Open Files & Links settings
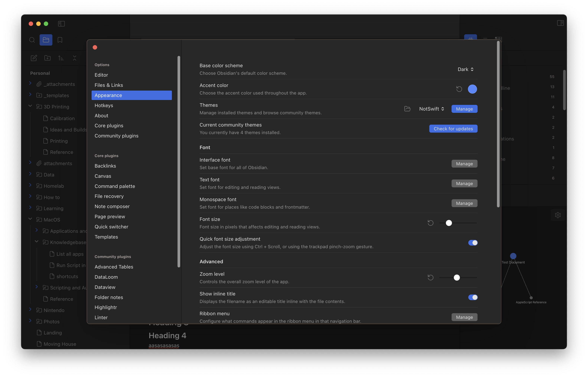 tap(132, 85)
